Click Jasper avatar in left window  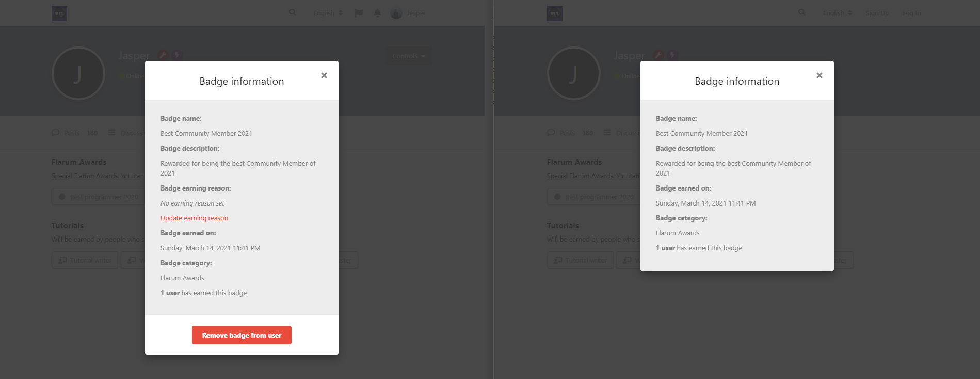[78, 73]
